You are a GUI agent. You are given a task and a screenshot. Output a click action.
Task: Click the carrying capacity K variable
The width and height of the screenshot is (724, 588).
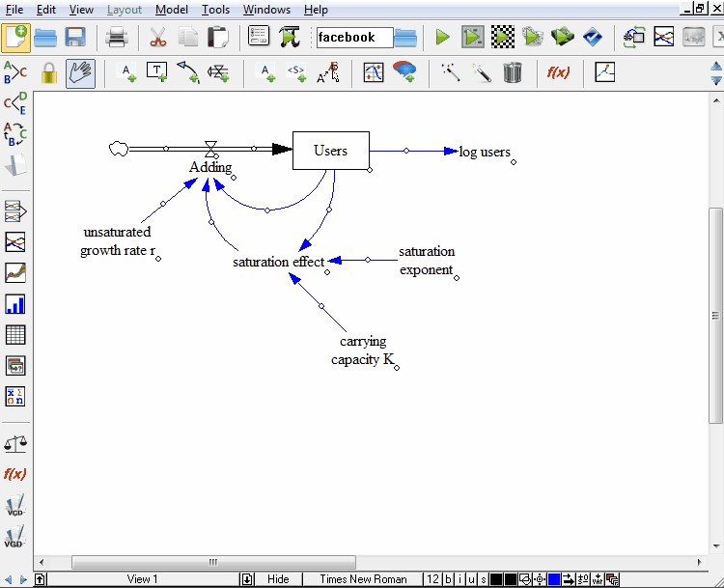click(x=363, y=350)
